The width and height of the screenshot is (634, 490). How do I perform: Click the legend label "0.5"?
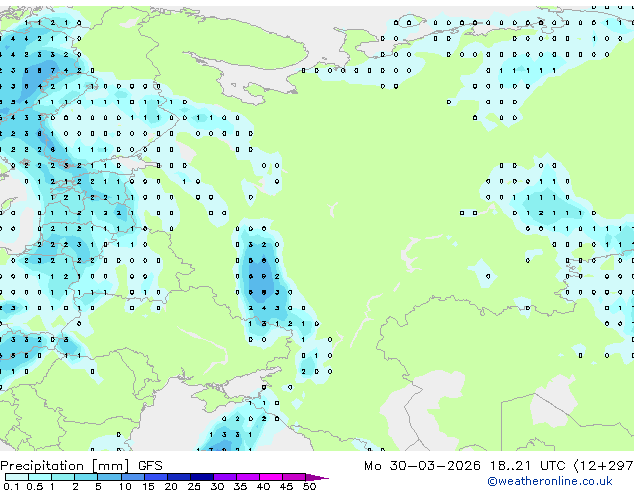click(x=35, y=486)
